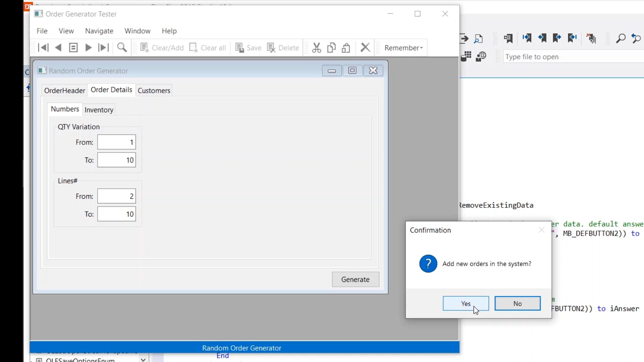
Task: Click the magnifier prompt icon
Action: [122, 48]
